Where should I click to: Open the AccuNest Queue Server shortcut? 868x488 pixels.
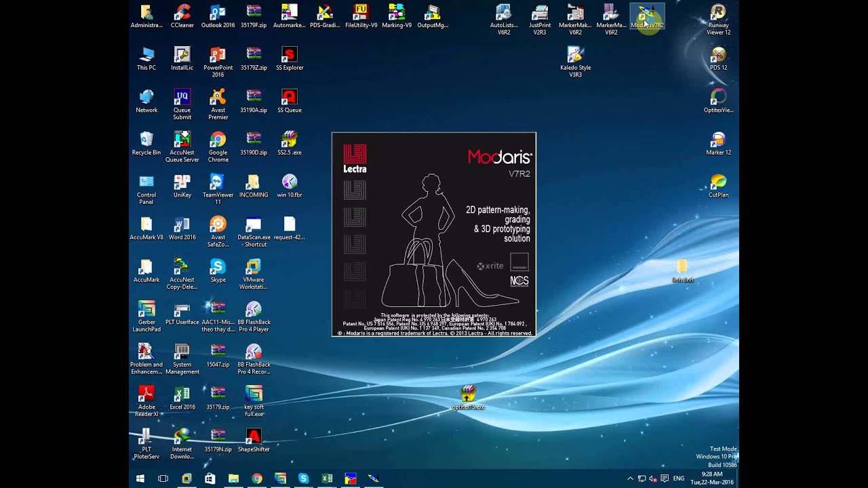[182, 147]
